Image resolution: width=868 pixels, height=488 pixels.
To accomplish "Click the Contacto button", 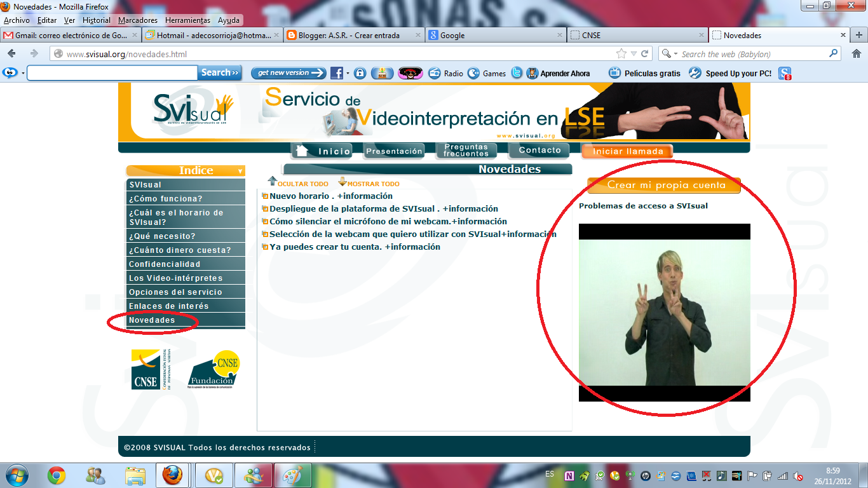I will [539, 151].
